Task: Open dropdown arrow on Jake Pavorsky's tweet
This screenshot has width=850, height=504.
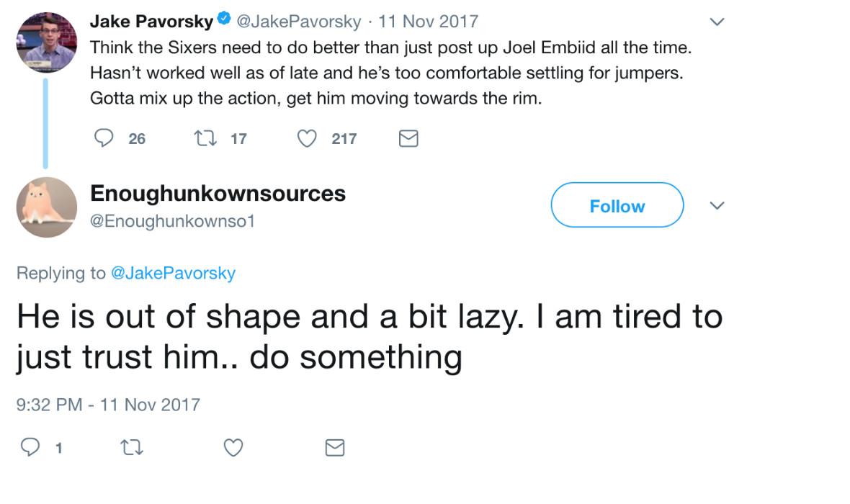Action: (x=716, y=22)
